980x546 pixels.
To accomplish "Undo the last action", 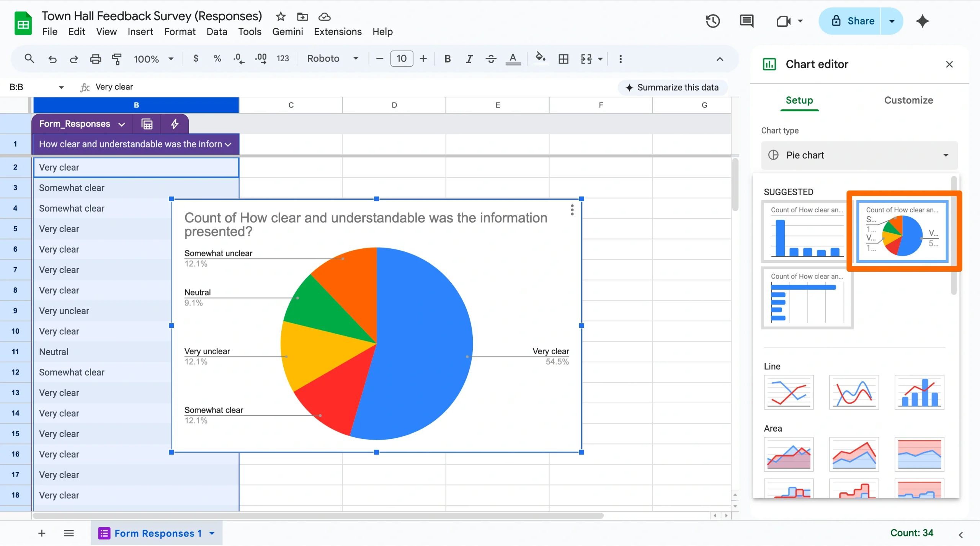I will [52, 59].
